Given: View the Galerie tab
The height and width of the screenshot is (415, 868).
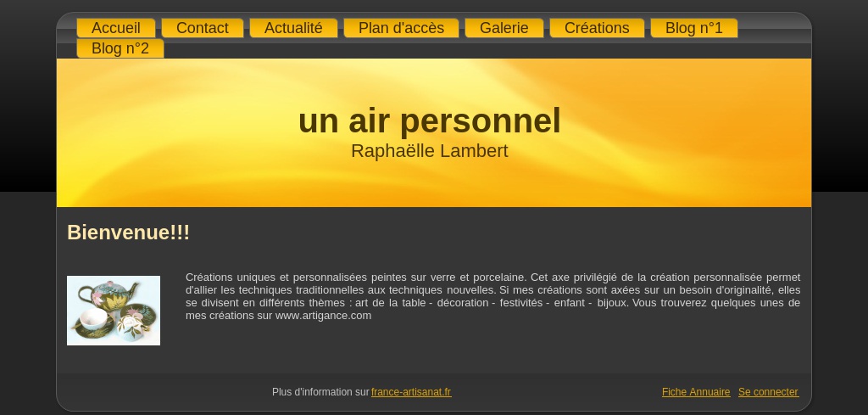Looking at the screenshot, I should pyautogui.click(x=504, y=28).
